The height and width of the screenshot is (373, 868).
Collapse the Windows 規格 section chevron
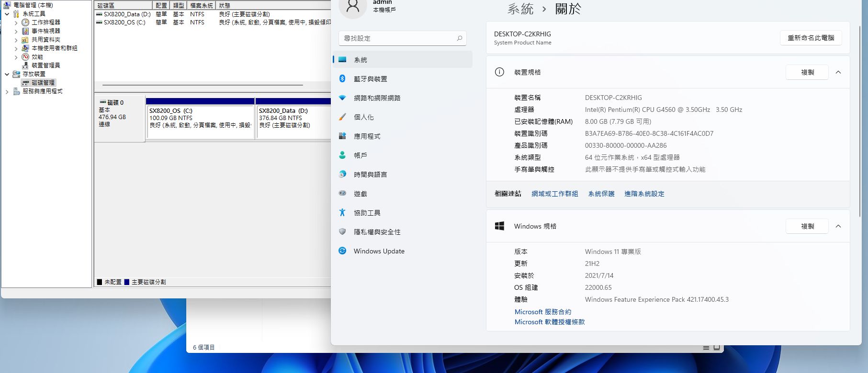838,226
